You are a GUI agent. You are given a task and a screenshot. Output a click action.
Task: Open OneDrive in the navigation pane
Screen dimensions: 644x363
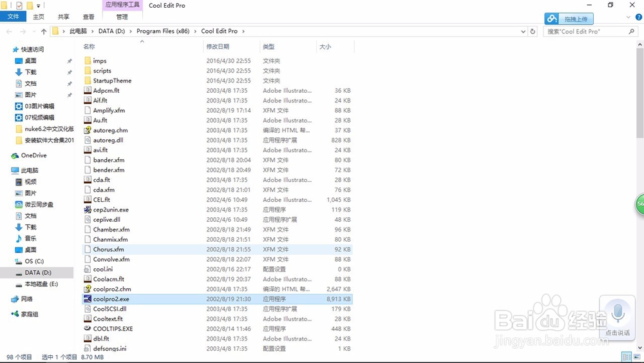pos(33,155)
